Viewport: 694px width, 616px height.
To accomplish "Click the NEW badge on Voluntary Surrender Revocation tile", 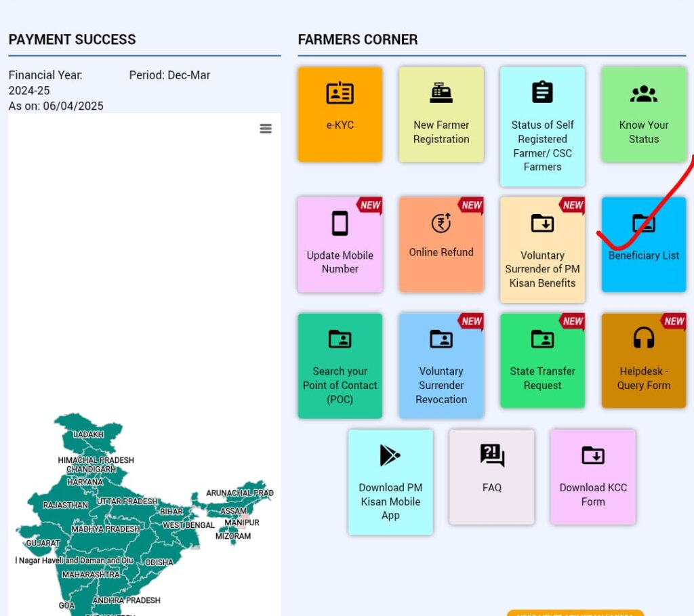I will click(x=472, y=321).
